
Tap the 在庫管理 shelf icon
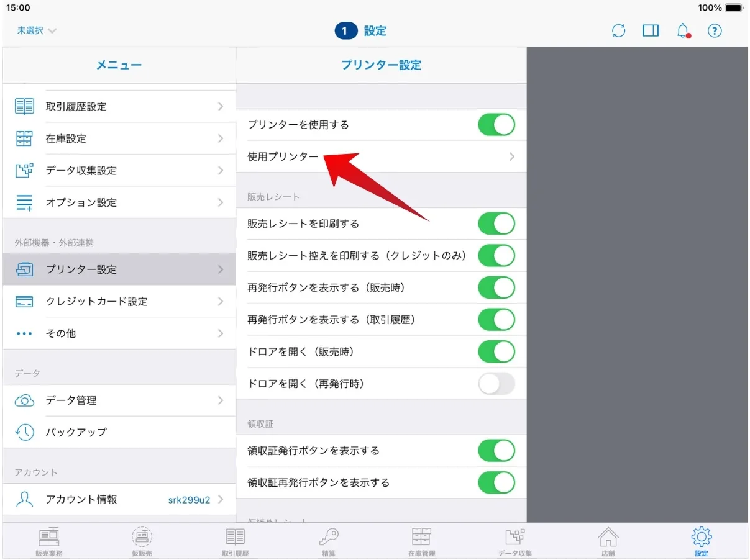[x=421, y=538]
